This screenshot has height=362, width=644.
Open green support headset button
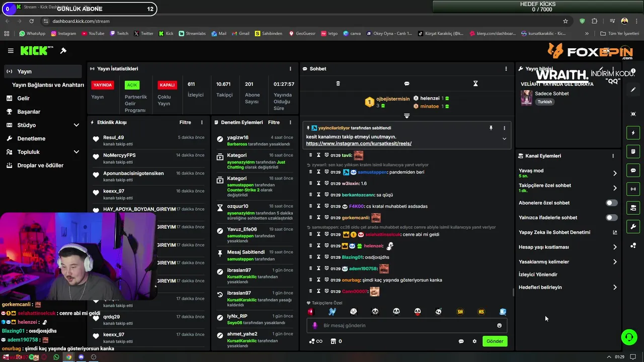(x=629, y=337)
